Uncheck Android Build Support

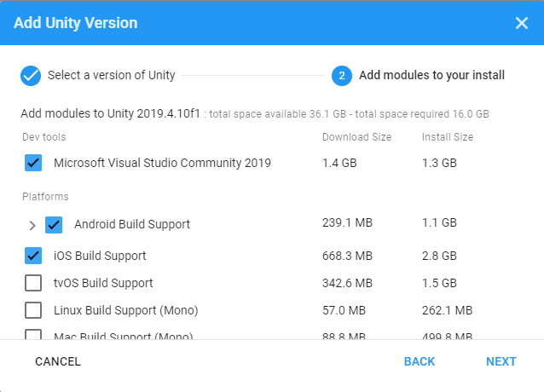click(54, 225)
